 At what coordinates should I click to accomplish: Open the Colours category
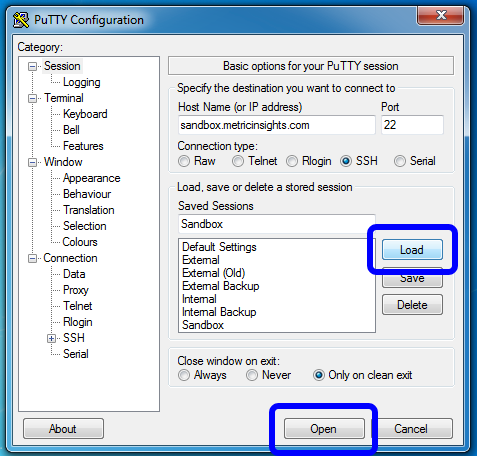click(x=80, y=242)
